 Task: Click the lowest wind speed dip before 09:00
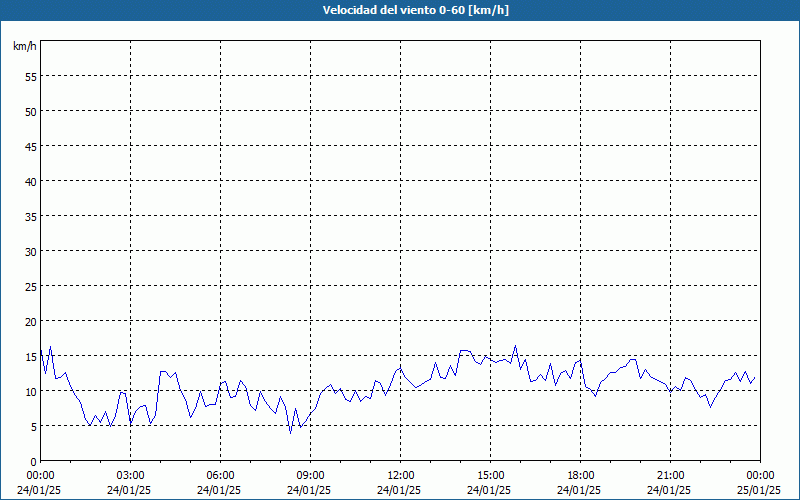coord(291,432)
